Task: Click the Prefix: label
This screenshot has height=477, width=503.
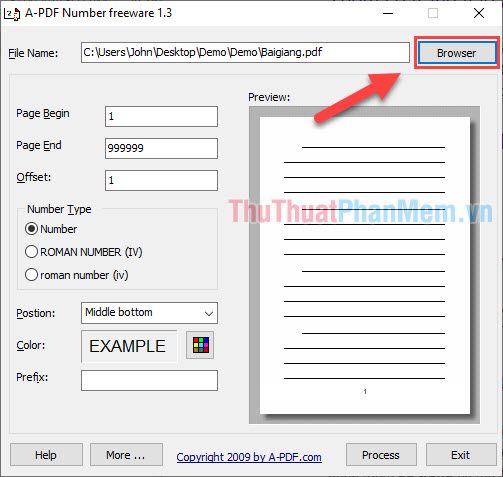Action: coord(32,377)
